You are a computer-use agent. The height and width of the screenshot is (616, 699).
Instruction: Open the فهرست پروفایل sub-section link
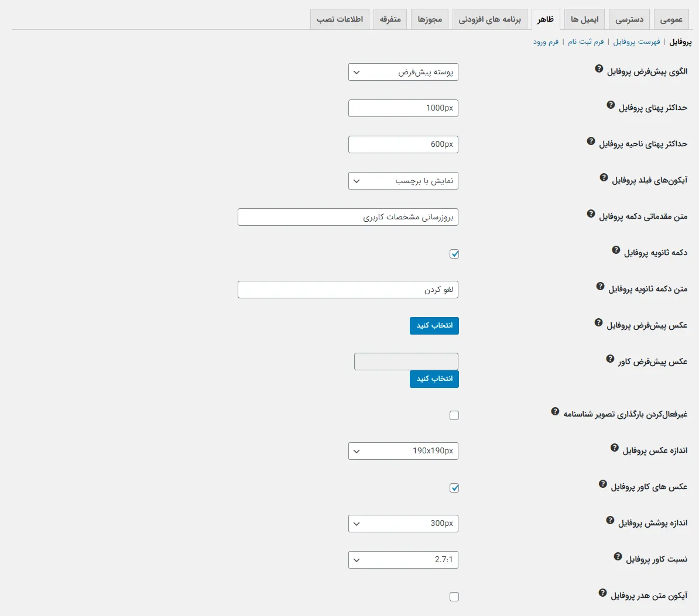pyautogui.click(x=636, y=42)
